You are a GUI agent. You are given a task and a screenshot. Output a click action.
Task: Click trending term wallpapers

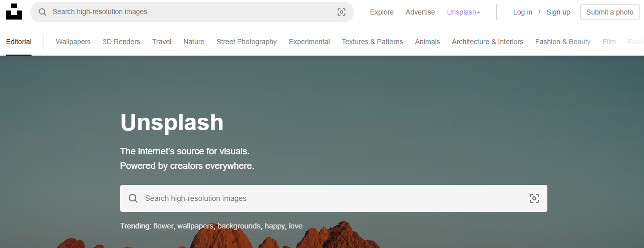[195, 226]
